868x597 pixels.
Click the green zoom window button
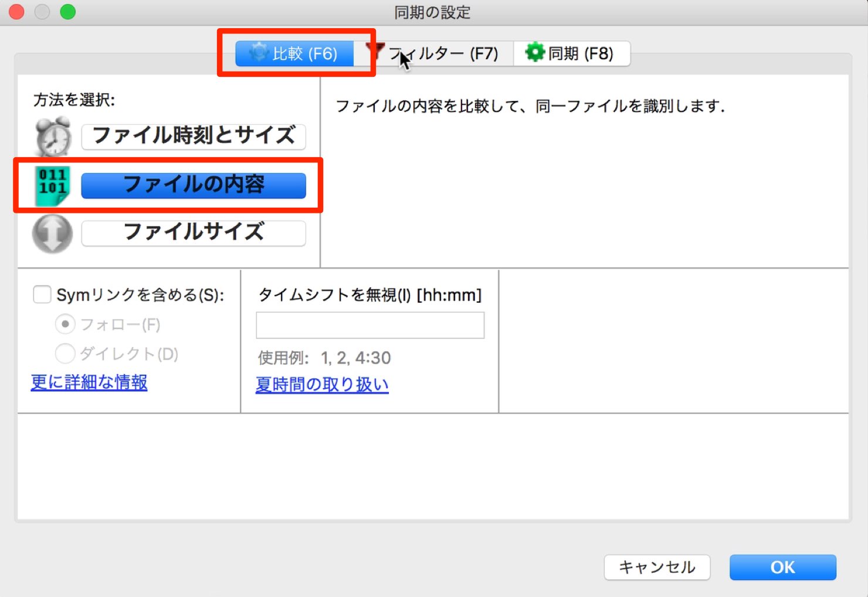pos(68,12)
